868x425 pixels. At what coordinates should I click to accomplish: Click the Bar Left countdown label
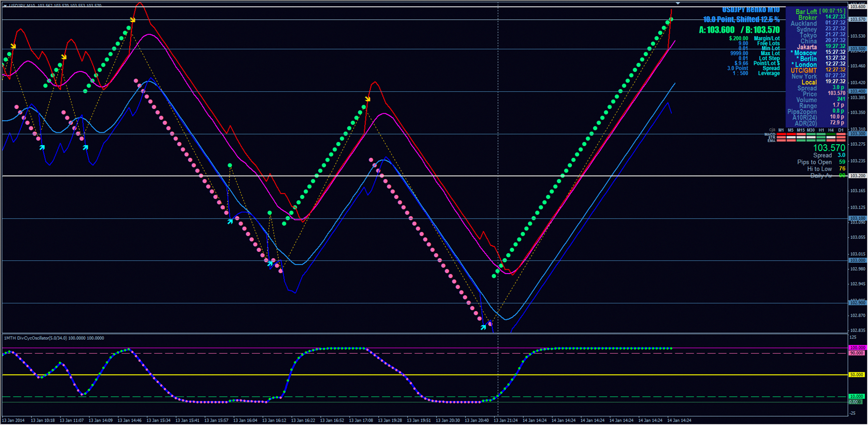[x=806, y=12]
